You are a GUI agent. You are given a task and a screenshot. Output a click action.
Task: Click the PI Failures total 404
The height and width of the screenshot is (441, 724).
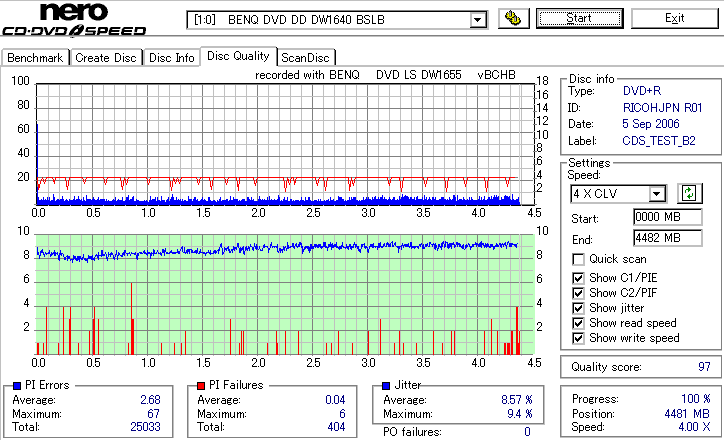coord(336,427)
